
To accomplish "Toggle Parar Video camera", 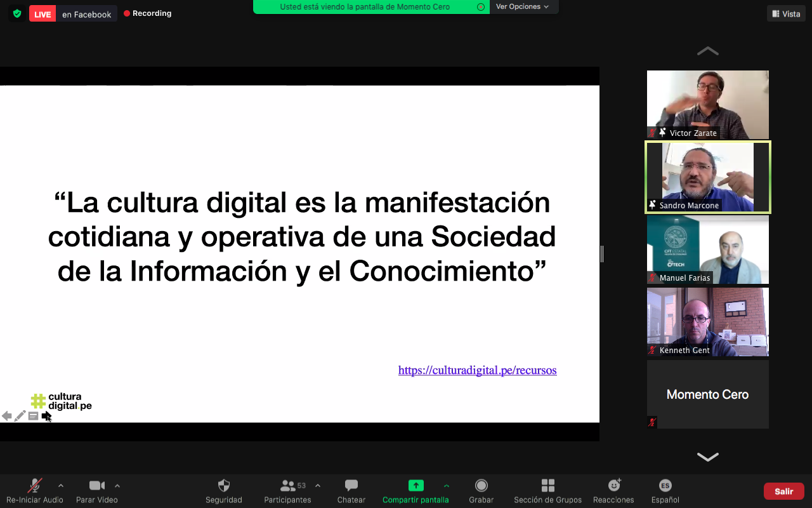I will [x=96, y=486].
